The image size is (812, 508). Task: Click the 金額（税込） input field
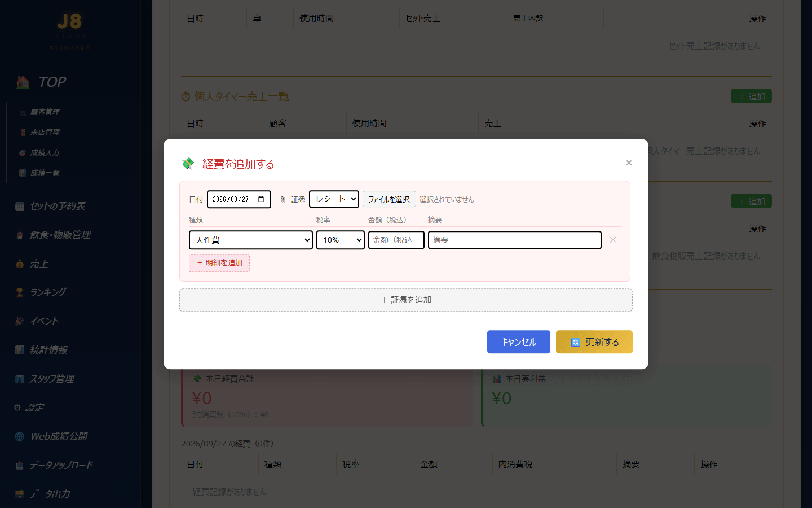[396, 240]
